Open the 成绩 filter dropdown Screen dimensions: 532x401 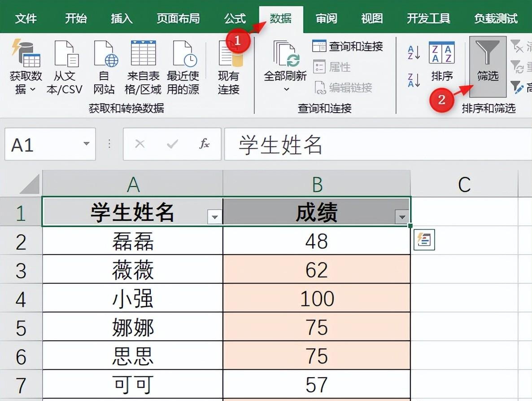tap(402, 216)
